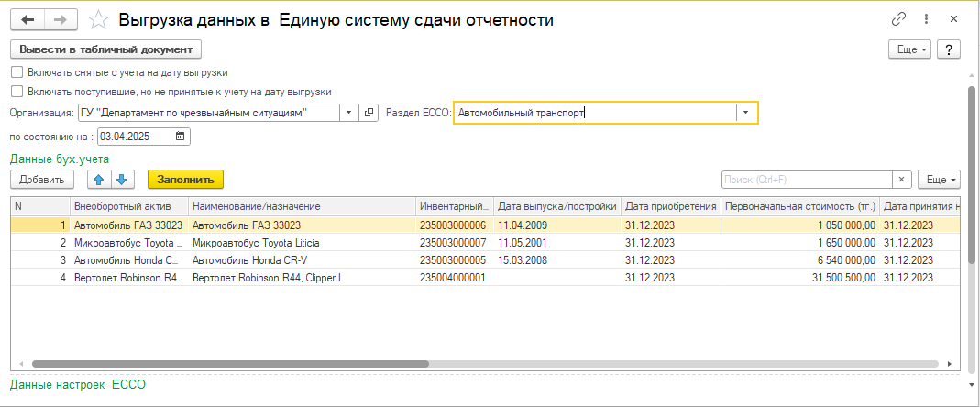Click Вывести в табличный документ button
The width and height of the screenshot is (980, 407).
105,49
